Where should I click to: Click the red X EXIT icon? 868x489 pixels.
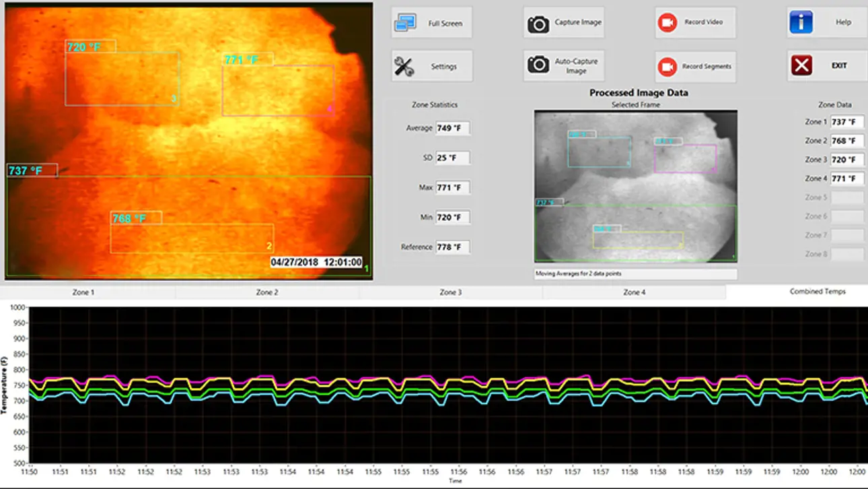point(801,65)
